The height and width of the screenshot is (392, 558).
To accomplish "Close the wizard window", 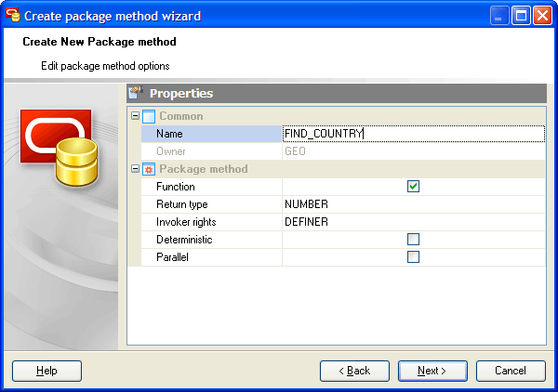I will 542,16.
